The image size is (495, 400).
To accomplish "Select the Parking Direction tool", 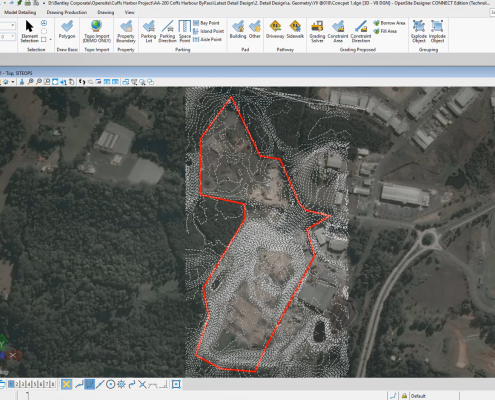I will [x=167, y=31].
